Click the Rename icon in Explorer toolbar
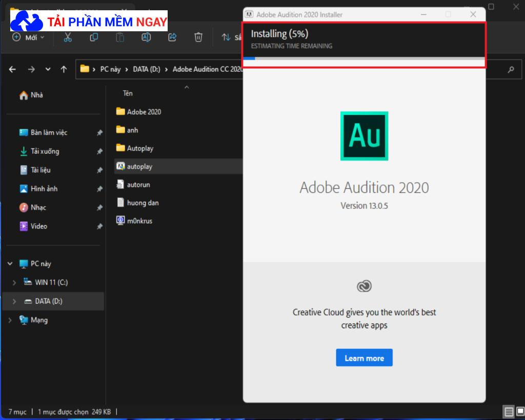 [x=146, y=37]
